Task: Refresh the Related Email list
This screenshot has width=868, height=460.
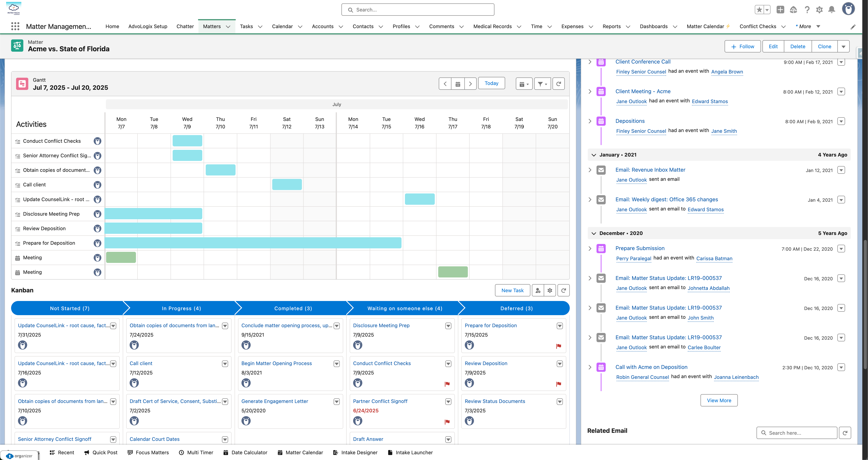Action: pos(845,433)
